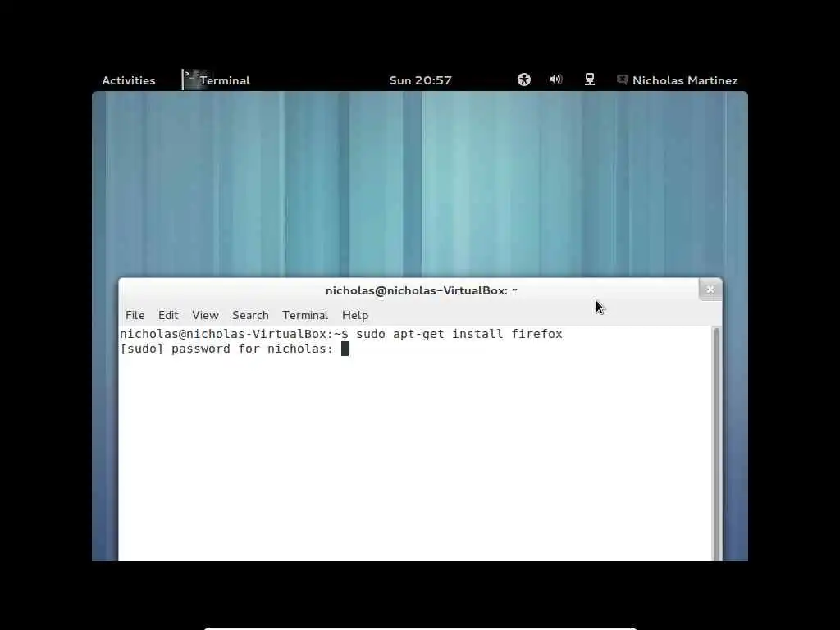
Task: Click the Terminal app menu in top bar
Action: pyautogui.click(x=217, y=80)
